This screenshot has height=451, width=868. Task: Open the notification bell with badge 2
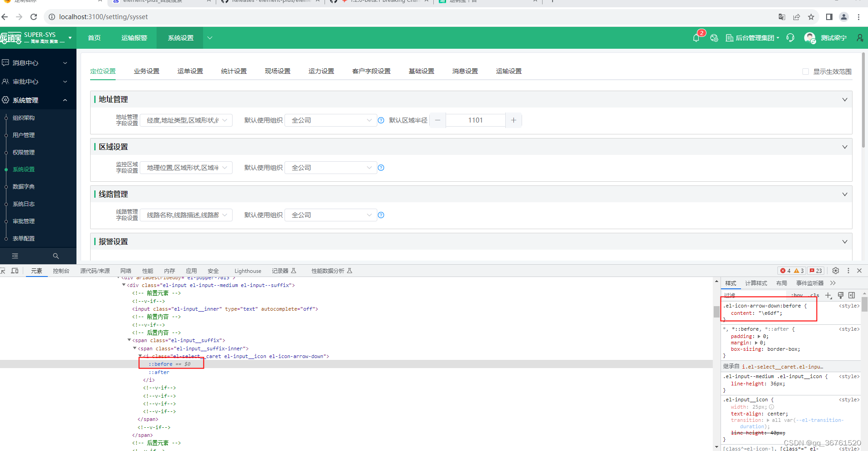696,38
